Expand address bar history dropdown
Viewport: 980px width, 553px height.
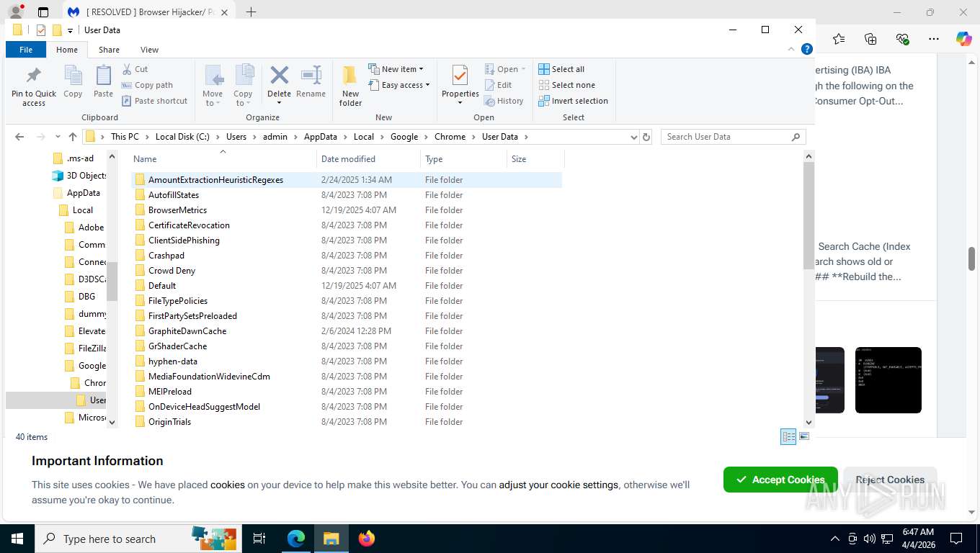(x=633, y=137)
